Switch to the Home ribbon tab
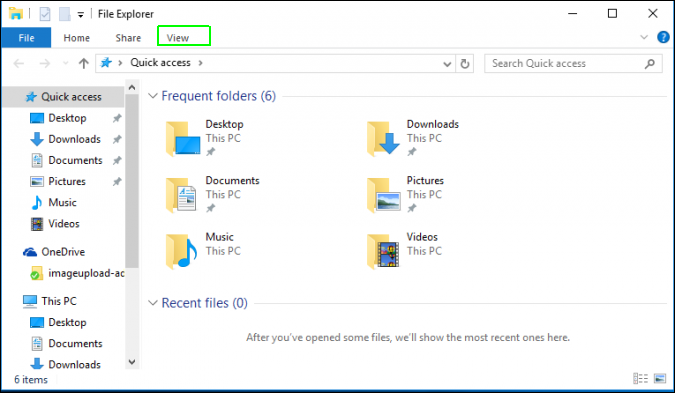The width and height of the screenshot is (675, 393). (x=77, y=38)
